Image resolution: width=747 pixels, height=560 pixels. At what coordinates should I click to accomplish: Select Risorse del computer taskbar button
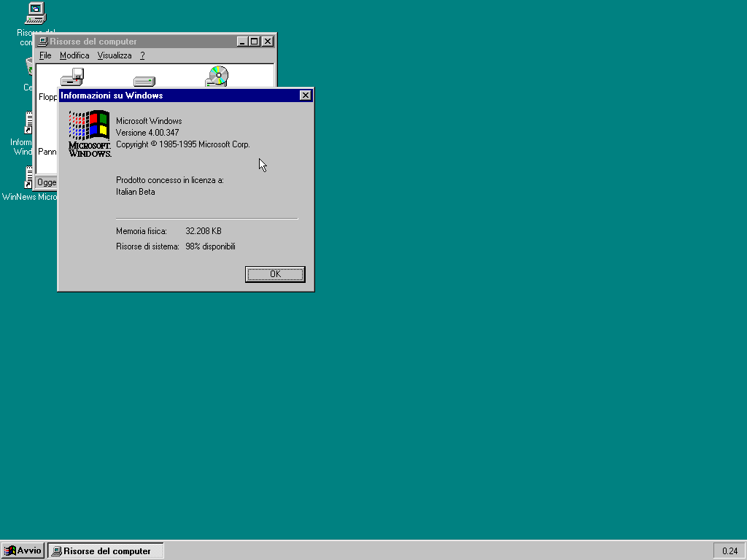tap(106, 551)
